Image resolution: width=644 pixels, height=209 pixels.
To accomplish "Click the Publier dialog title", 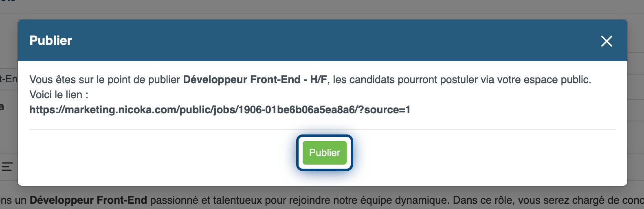I will pos(51,41).
